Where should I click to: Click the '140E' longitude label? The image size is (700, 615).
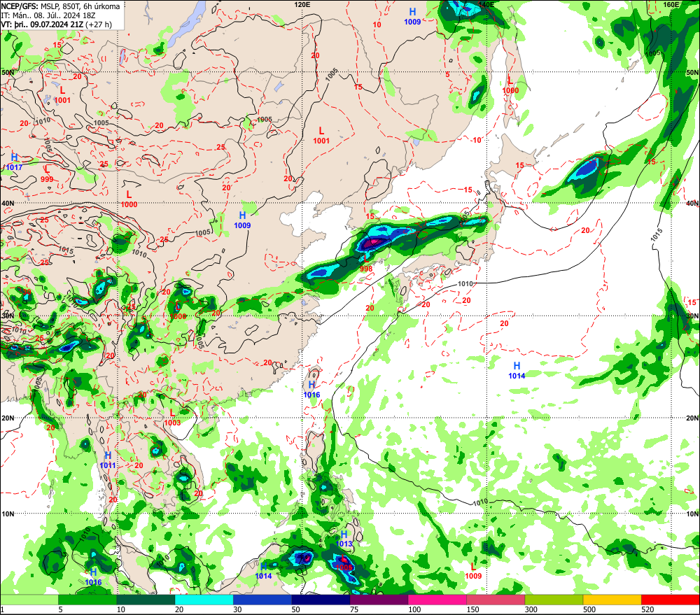486,4
